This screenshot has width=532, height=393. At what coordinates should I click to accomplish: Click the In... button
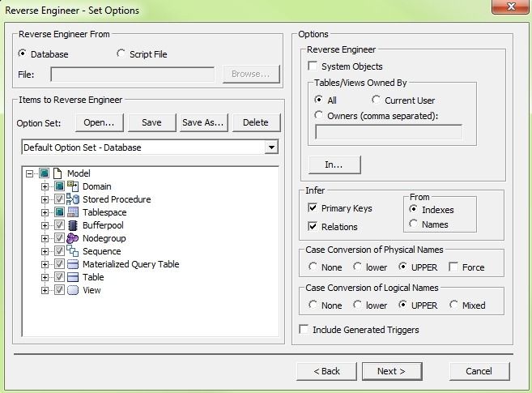click(x=334, y=165)
